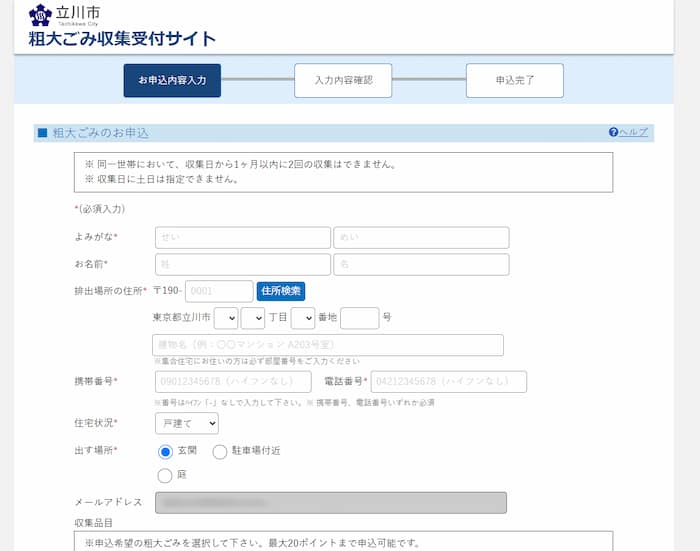The height and width of the screenshot is (551, 700).
Task: Open the ヘルプ help link
Action: [628, 132]
